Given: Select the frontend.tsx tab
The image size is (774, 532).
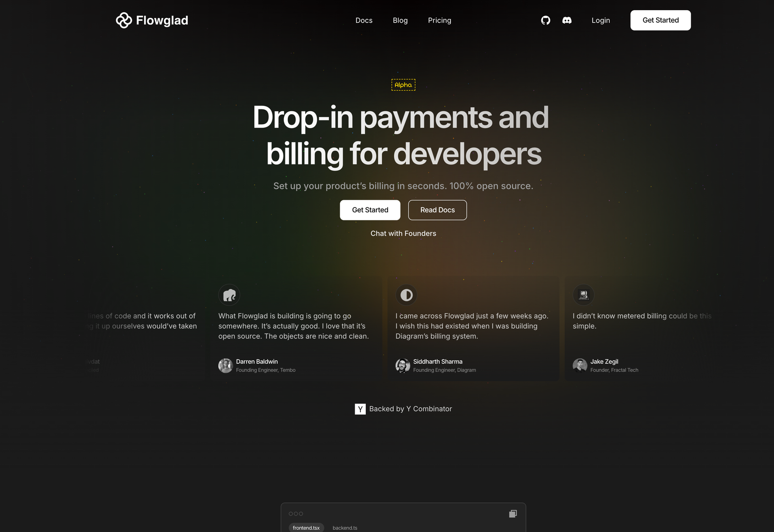Looking at the screenshot, I should [306, 528].
